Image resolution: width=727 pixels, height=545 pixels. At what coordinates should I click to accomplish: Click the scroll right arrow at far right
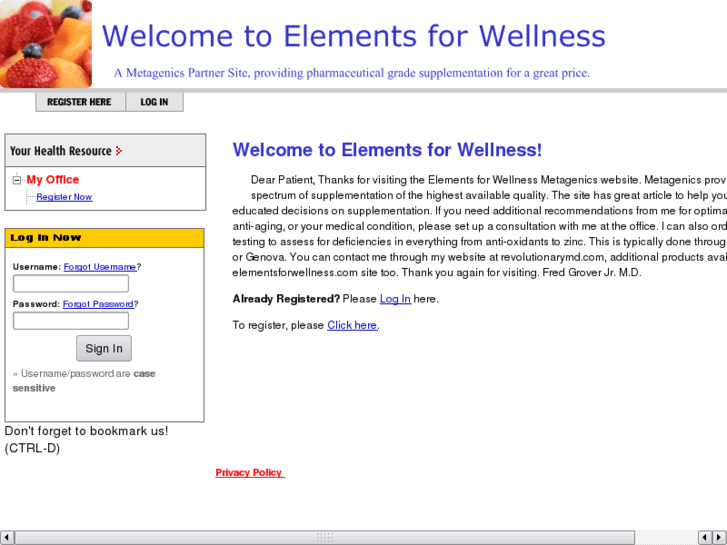[720, 538]
